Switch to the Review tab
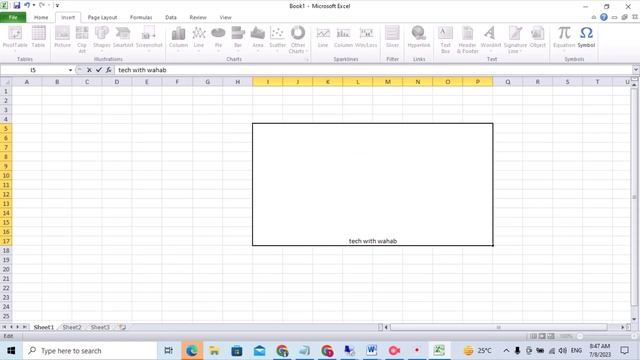This screenshot has width=640, height=360. pyautogui.click(x=198, y=18)
